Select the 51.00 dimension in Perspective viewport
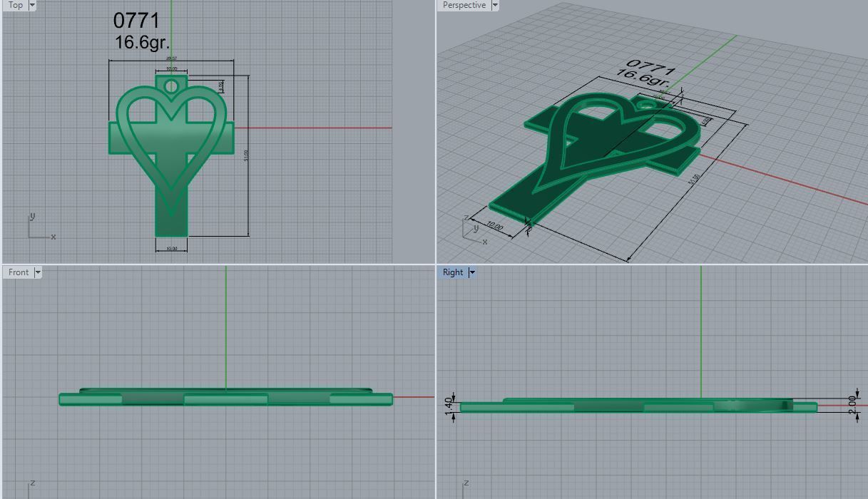Screen dimensions: 868x499 (694, 181)
